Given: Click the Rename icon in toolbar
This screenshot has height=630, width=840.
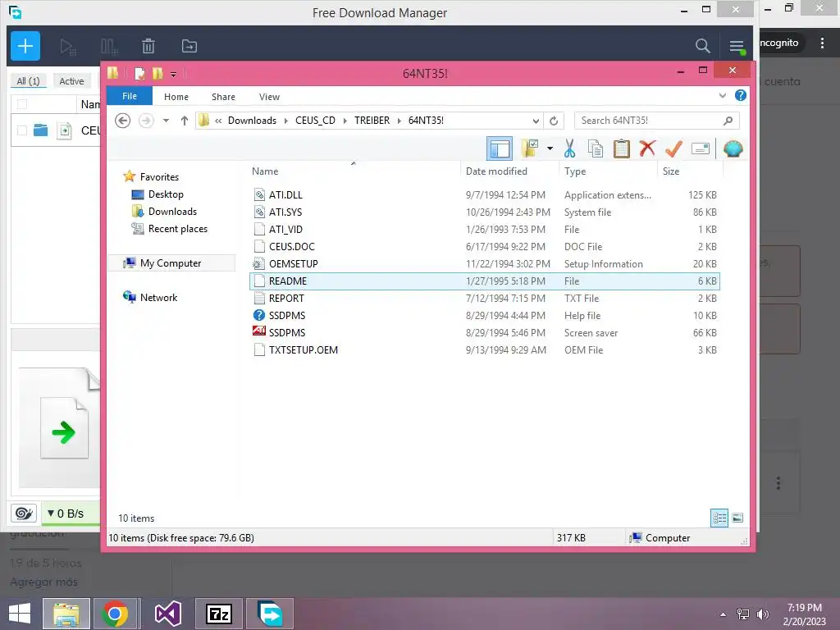Looking at the screenshot, I should point(701,148).
